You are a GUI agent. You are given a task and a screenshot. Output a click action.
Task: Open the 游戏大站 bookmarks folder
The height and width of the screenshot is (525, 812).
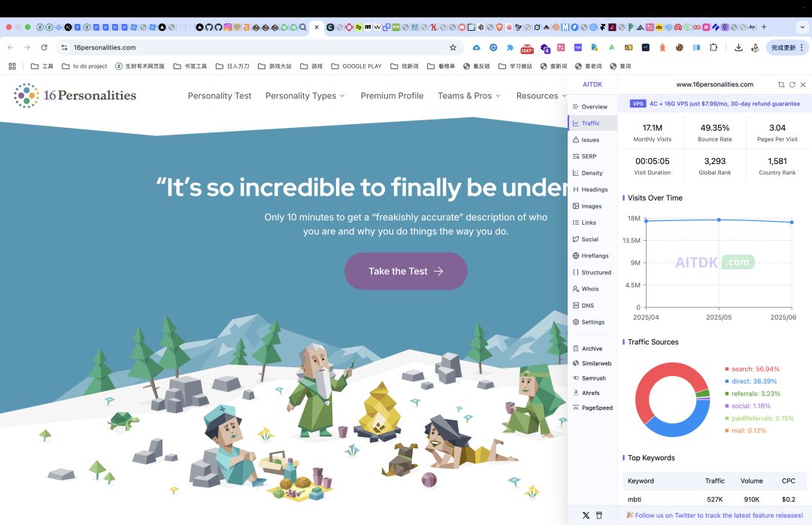274,66
